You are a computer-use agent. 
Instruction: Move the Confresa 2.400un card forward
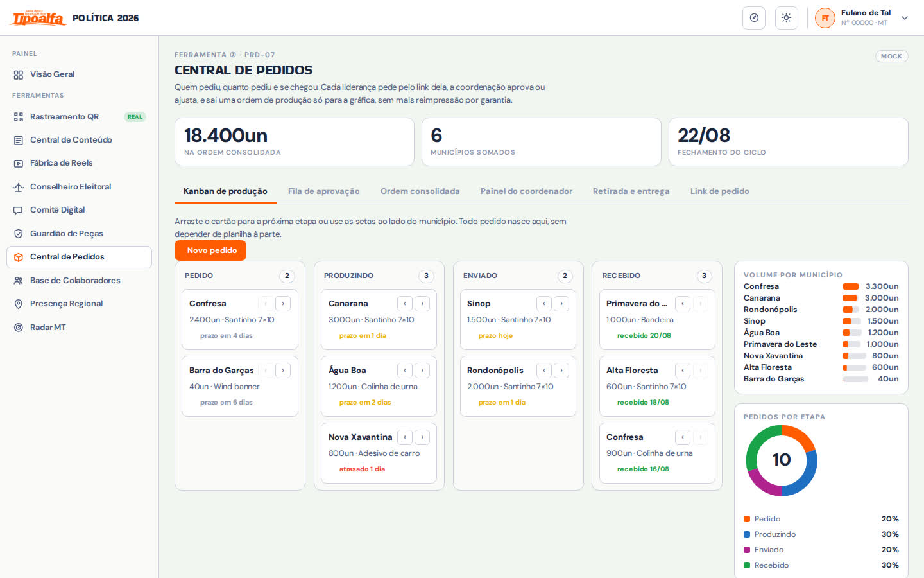coord(283,304)
